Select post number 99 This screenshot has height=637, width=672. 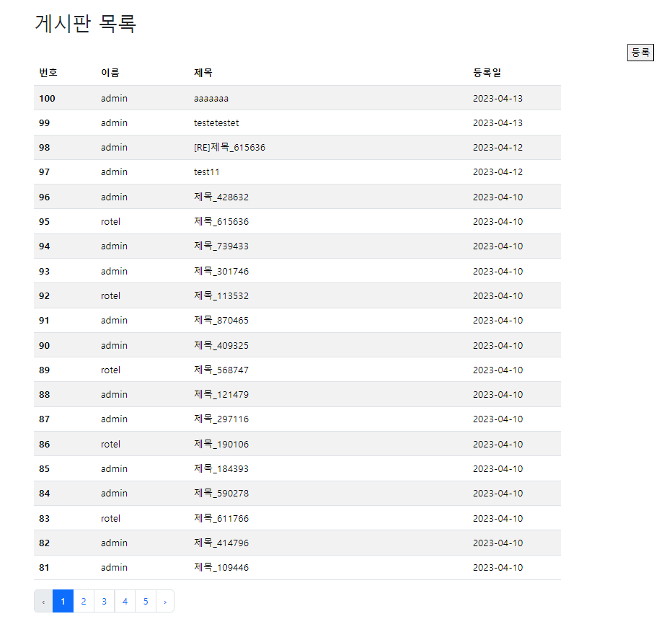point(44,123)
